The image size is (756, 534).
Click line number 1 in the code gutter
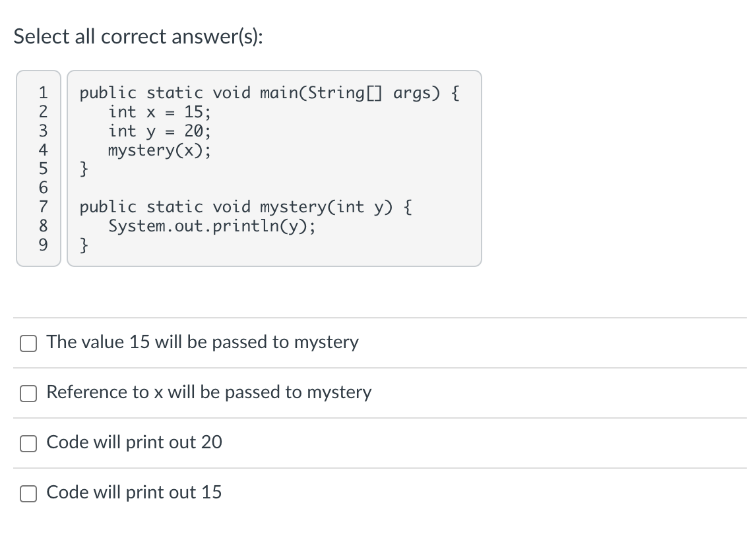pos(43,93)
